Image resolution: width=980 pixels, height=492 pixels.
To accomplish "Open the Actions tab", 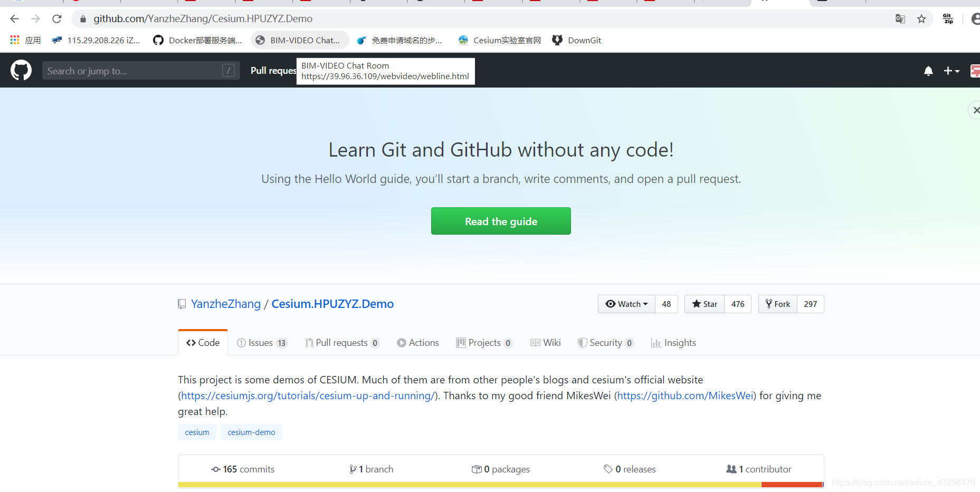I will pos(418,343).
